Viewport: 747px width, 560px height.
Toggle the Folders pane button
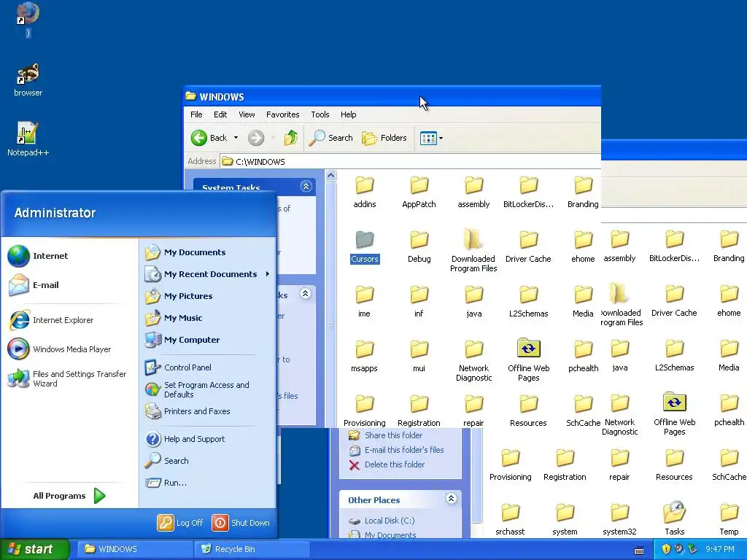pyautogui.click(x=384, y=138)
